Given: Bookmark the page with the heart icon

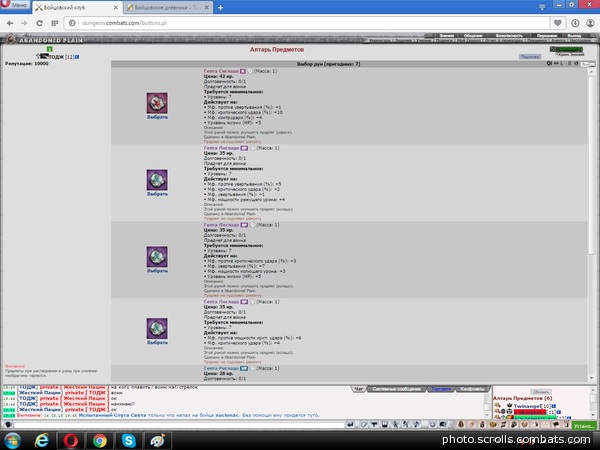Looking at the screenshot, I should (558, 23).
